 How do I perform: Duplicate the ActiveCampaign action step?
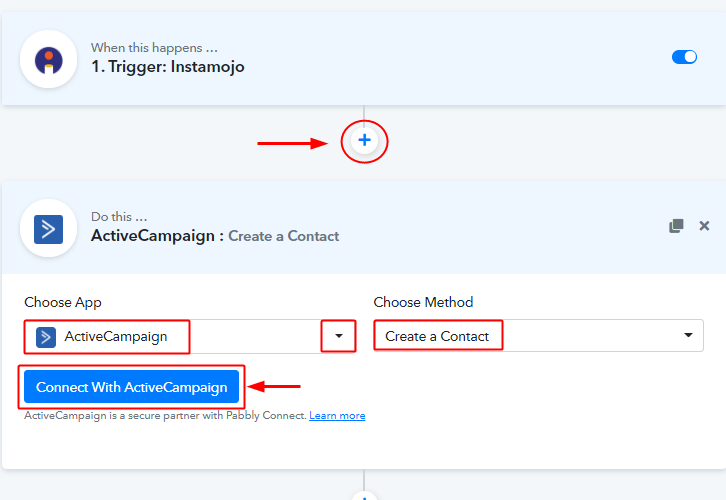tap(676, 226)
